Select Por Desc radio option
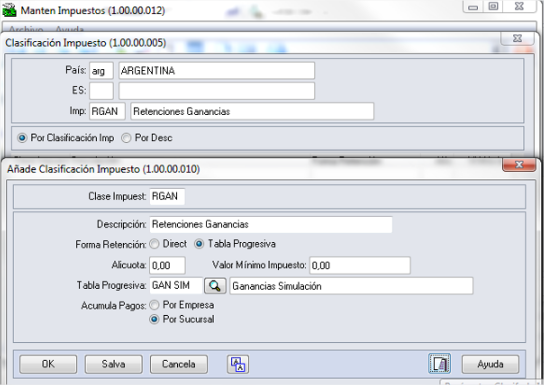Viewport: 544px width, 385px height. [x=126, y=138]
